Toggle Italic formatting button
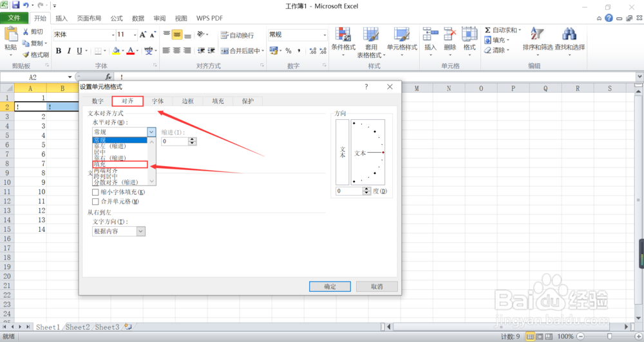 tap(69, 51)
